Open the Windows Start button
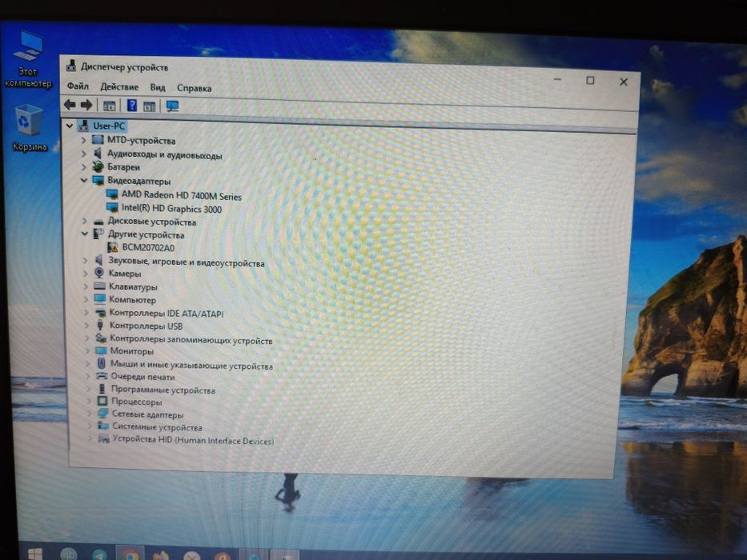Viewport: 747px width, 560px height. click(34, 554)
